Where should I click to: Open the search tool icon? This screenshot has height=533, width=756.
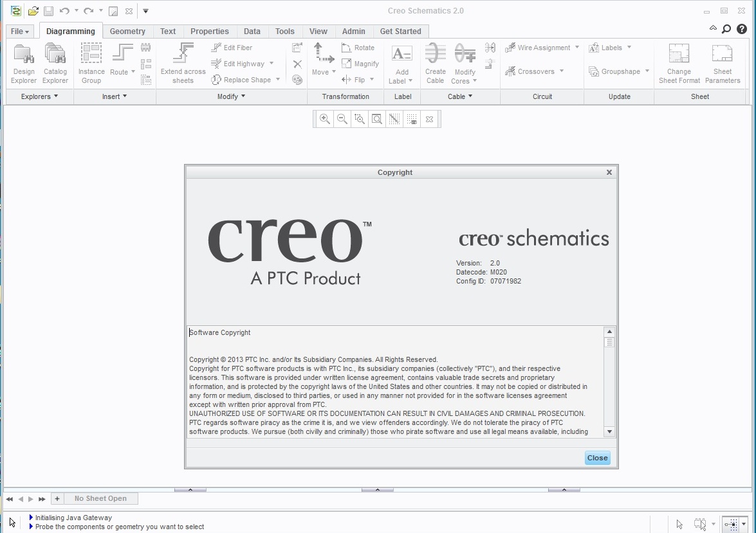pyautogui.click(x=726, y=29)
